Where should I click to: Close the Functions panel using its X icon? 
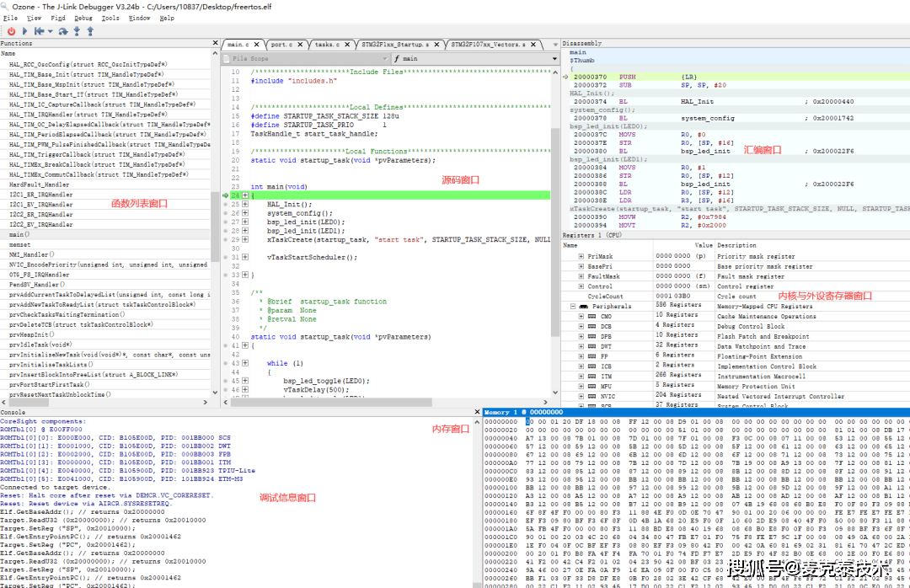click(x=215, y=43)
